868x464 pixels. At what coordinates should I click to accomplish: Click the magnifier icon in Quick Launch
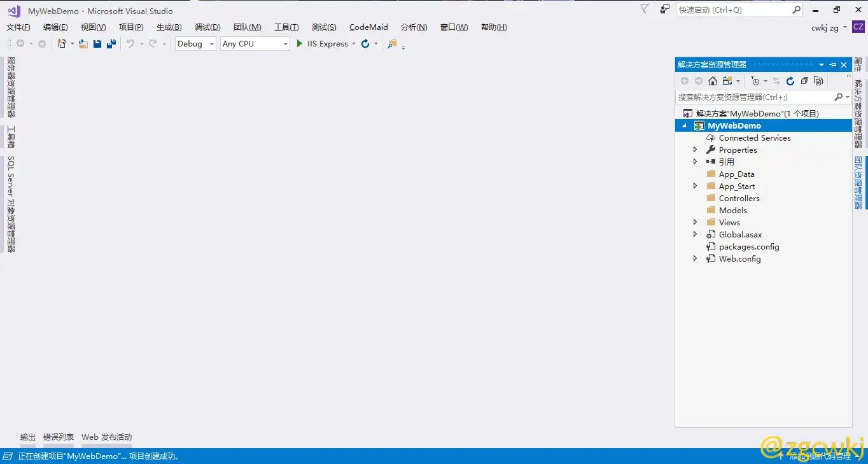[797, 10]
